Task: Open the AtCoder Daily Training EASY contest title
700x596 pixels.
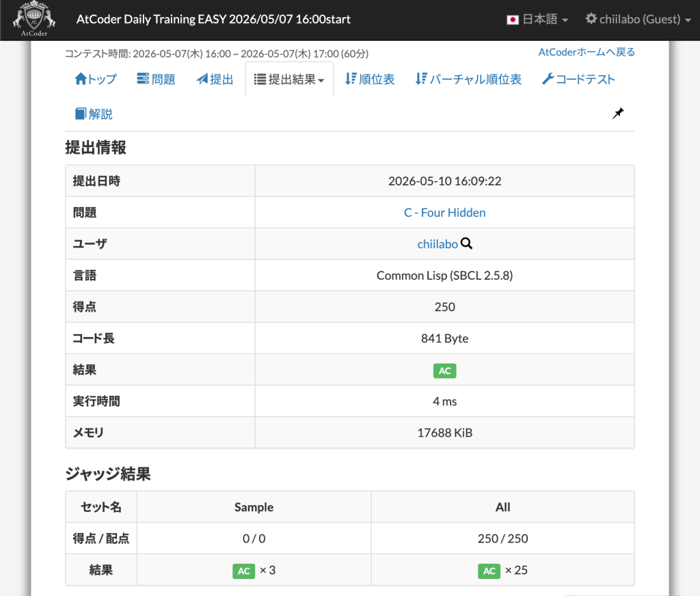Action: [x=213, y=19]
